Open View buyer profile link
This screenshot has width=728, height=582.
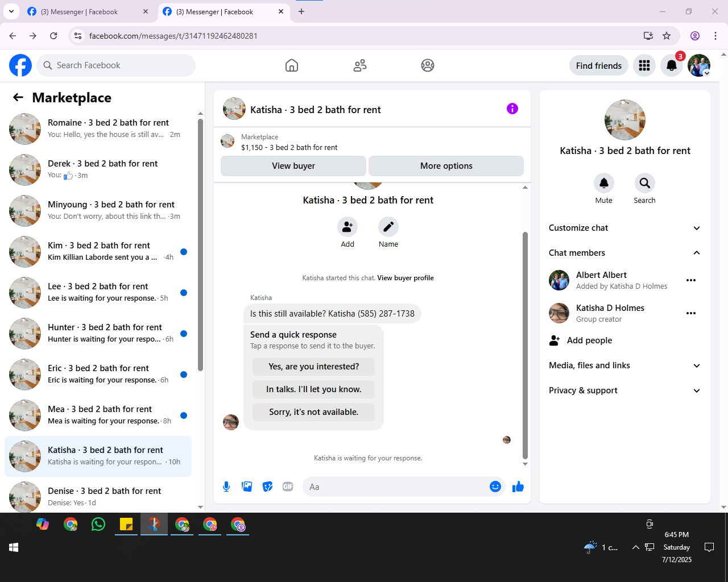(x=406, y=278)
